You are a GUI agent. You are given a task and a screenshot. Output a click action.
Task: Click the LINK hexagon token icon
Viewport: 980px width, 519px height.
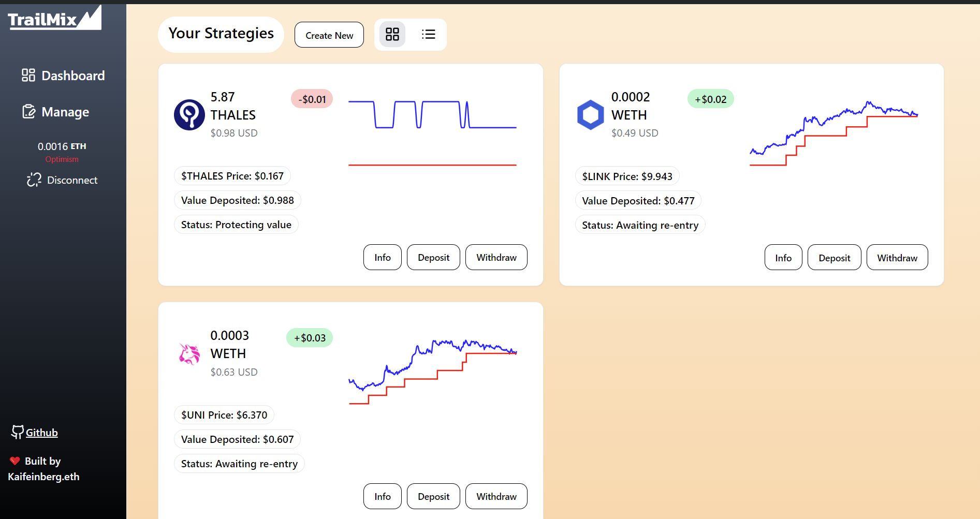pyautogui.click(x=590, y=115)
